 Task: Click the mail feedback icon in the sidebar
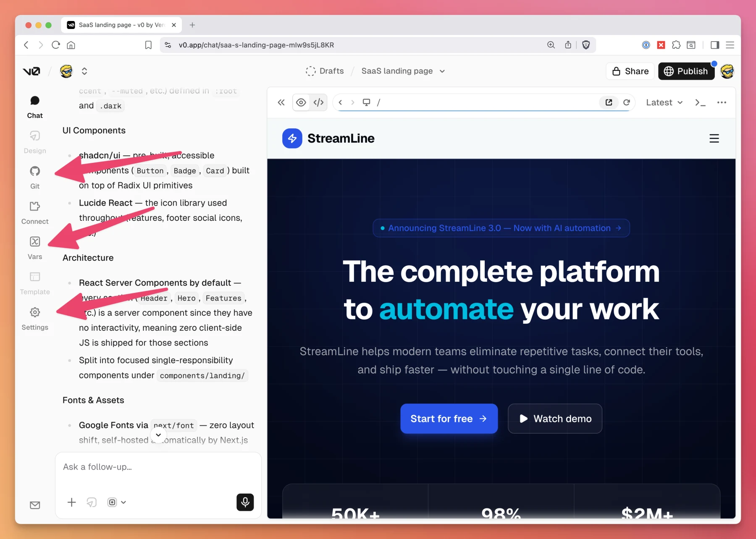coord(35,505)
